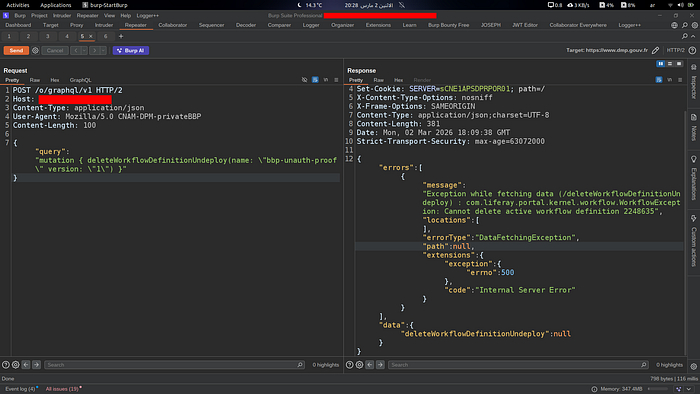The height and width of the screenshot is (394, 700).
Task: Toggle request pretty-print formatting icon
Action: [315, 80]
